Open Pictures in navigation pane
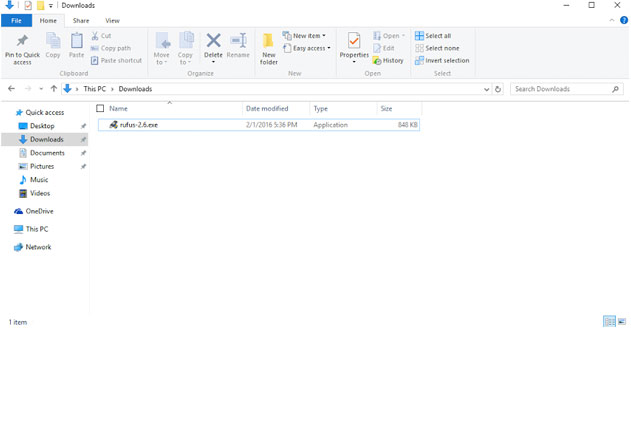The height and width of the screenshot is (444, 631). click(41, 166)
